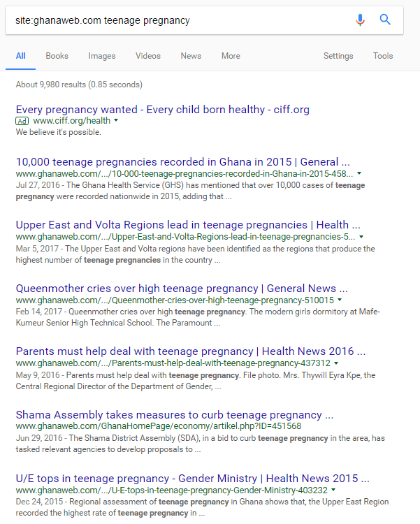Click the search query input field
The height and width of the screenshot is (524, 420).
coord(175,20)
